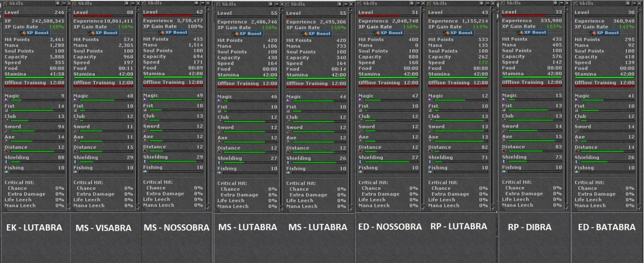Click the Sword progress bar in EK - LUTABRA panel
Image resolution: width=644 pixels, height=263 pixels.
(x=37, y=131)
